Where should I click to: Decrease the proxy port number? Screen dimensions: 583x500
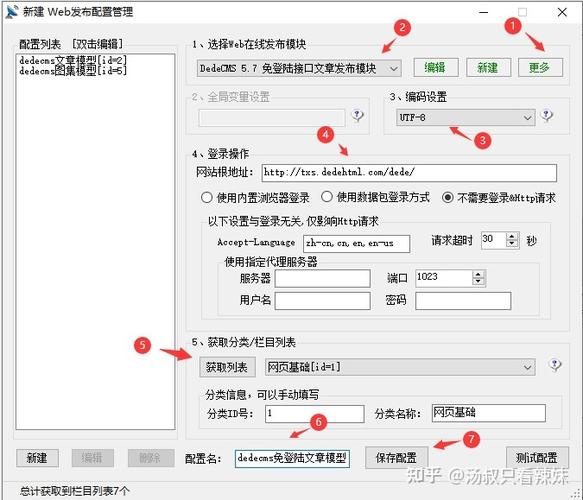[479, 281]
